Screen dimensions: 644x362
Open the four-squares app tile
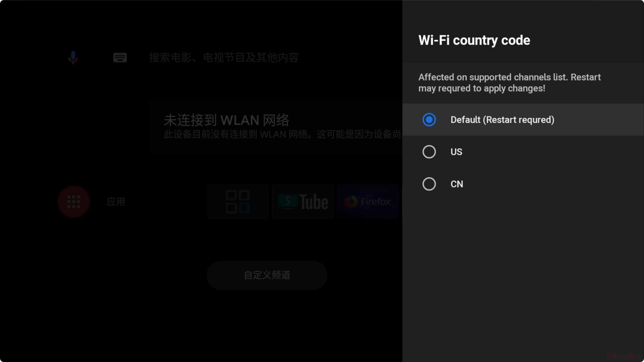237,202
